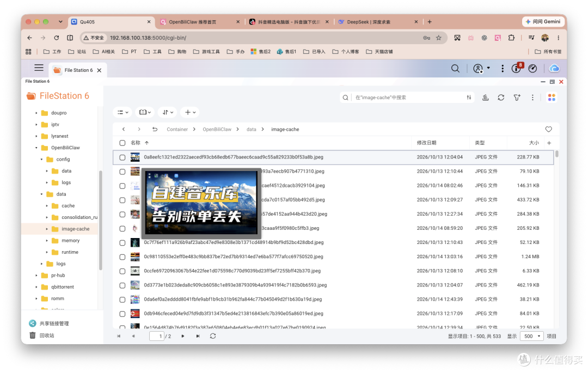Check the file 0da6ef0a2edddd80...jpeg
Viewport: 588px width, 372px height.
(122, 300)
